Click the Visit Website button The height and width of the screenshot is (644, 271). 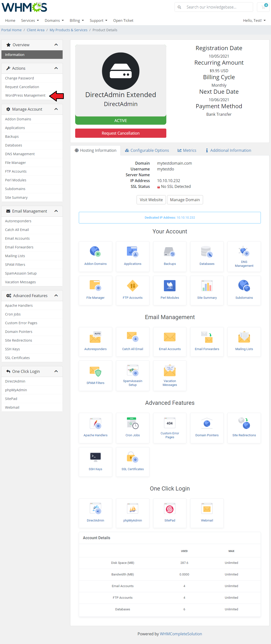pyautogui.click(x=151, y=200)
